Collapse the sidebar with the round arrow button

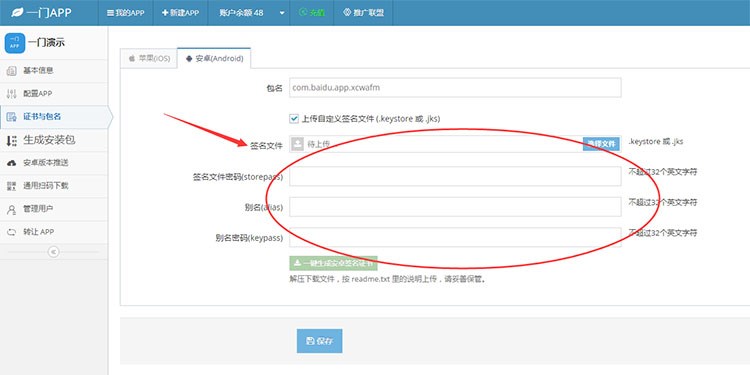54,252
